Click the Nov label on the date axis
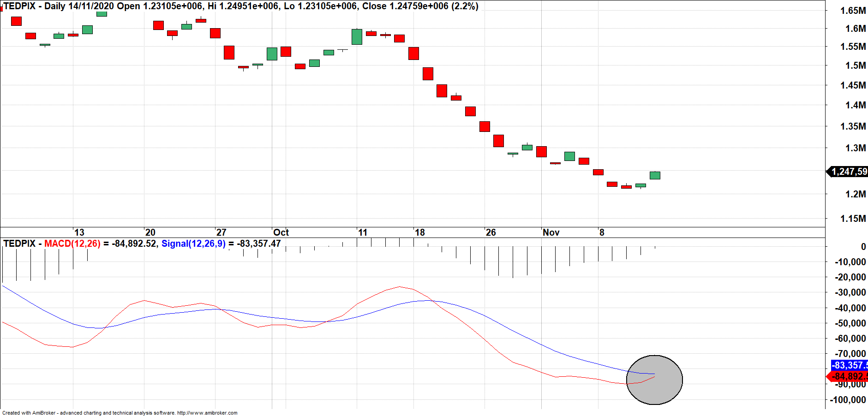Image resolution: width=868 pixels, height=416 pixels. click(551, 232)
